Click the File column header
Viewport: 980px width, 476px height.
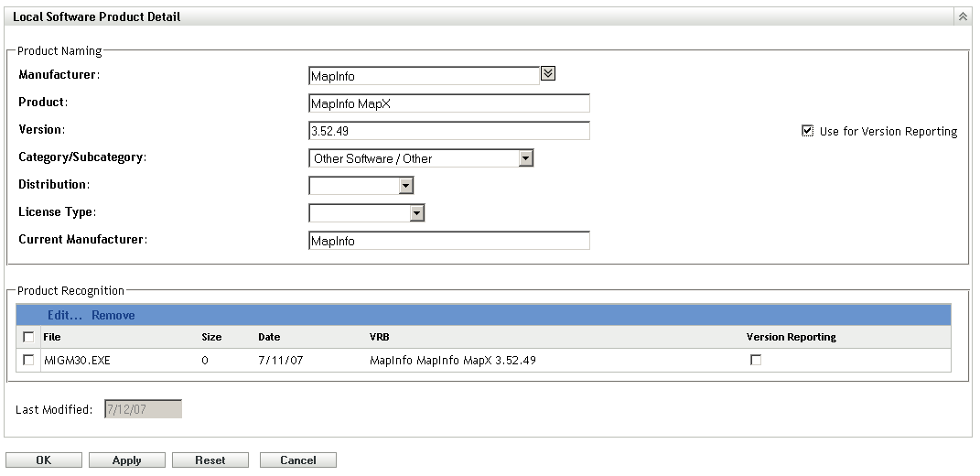(52, 337)
